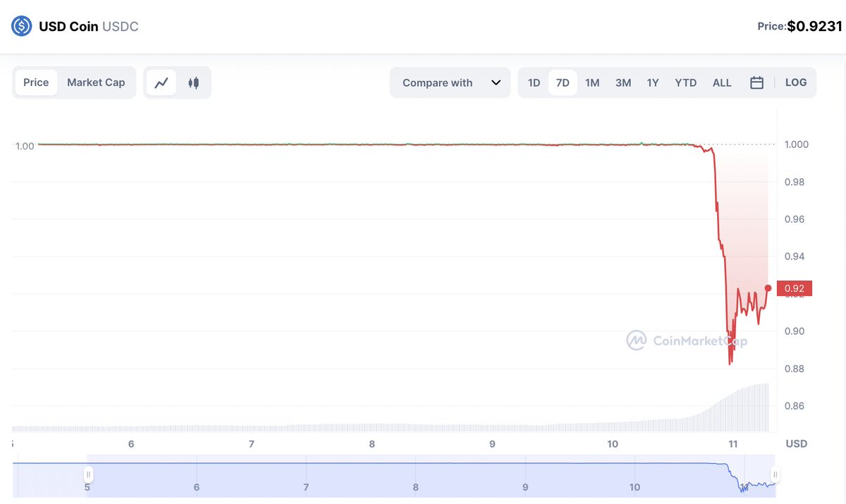Screen dimensions: 846x504
Task: Select the 1D time range
Action: (x=534, y=82)
